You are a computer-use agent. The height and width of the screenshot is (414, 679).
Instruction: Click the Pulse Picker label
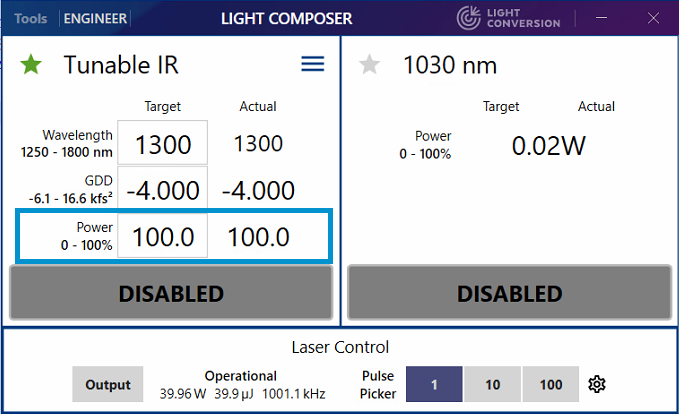tap(378, 385)
